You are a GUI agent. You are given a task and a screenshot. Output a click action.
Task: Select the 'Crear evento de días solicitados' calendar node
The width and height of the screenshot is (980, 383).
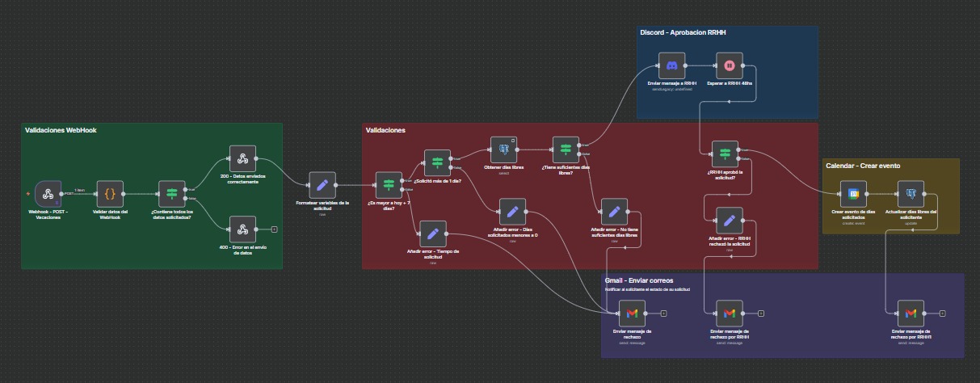point(852,194)
